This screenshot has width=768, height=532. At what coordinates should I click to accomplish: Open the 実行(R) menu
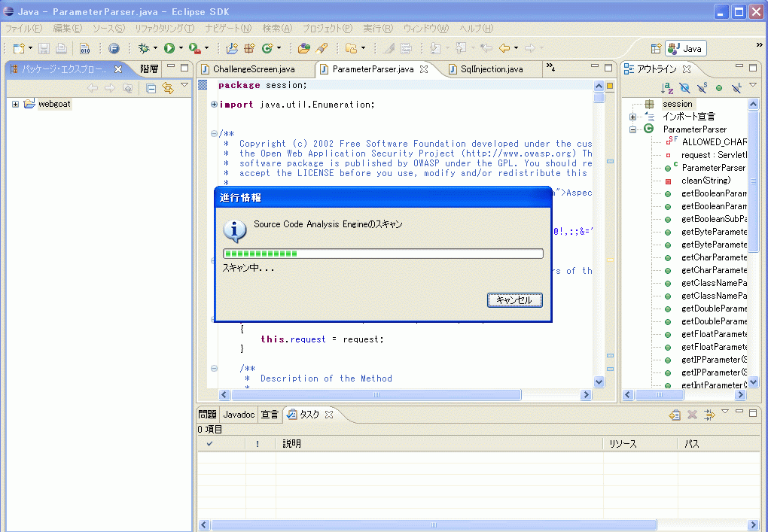point(378,29)
